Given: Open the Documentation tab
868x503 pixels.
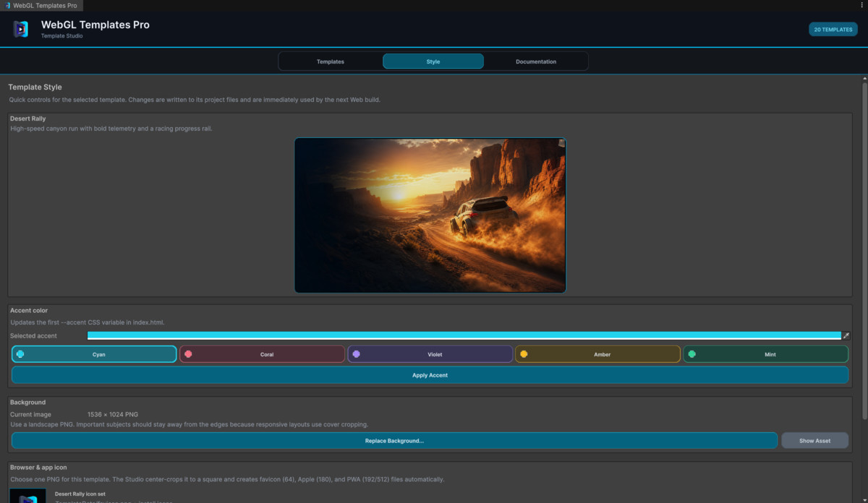Looking at the screenshot, I should tap(536, 61).
